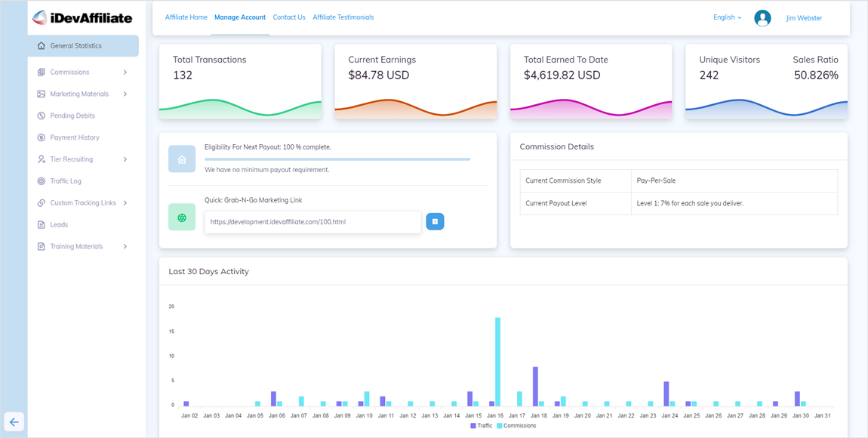Click the Total Transactions card
Viewport: 868px width, 438px height.
pyautogui.click(x=240, y=82)
